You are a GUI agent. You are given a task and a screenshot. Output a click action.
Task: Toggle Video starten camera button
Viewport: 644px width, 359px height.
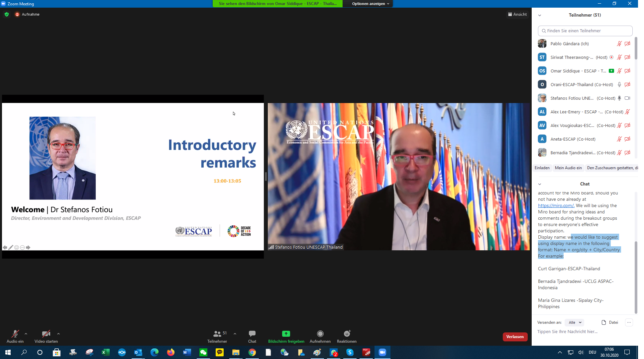click(x=46, y=334)
